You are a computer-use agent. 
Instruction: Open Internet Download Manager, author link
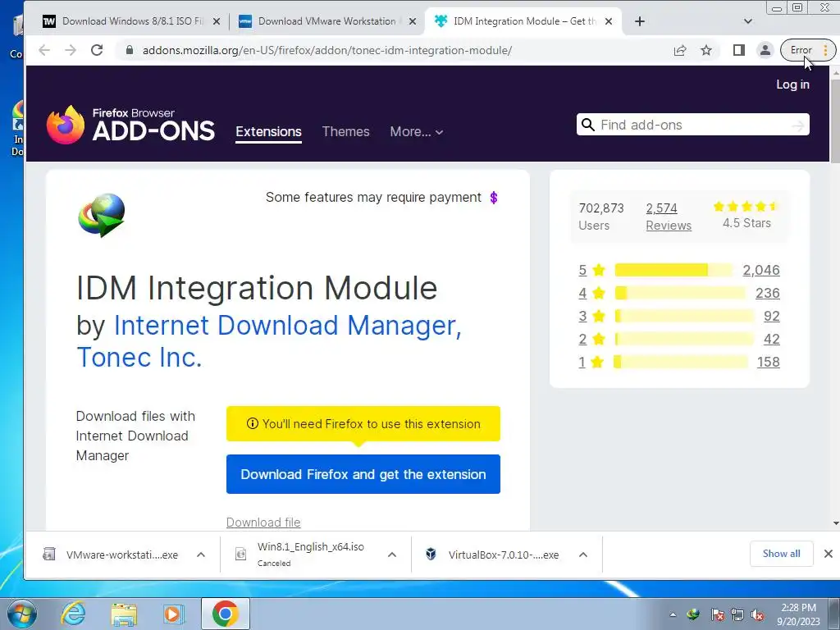click(x=288, y=325)
